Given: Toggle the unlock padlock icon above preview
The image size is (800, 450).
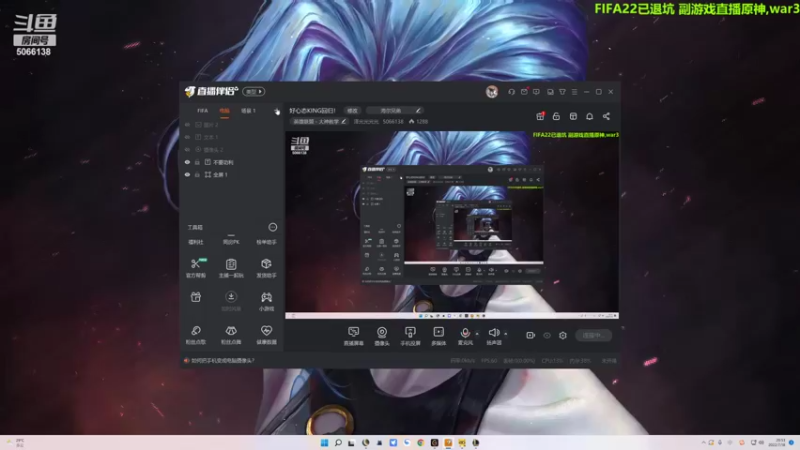Looking at the screenshot, I should click(556, 116).
